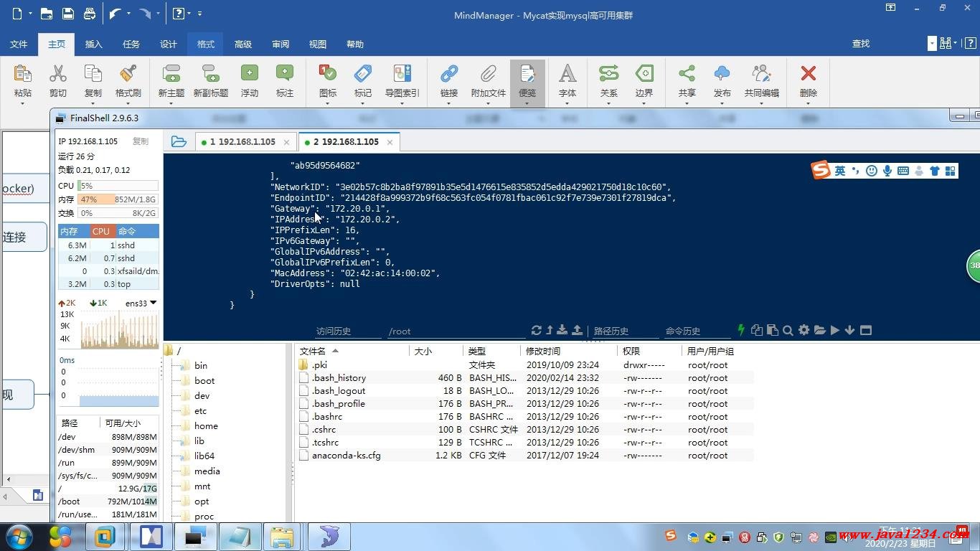Add a new topic with 新主题 icon
This screenshot has height=551, width=980.
pos(171,73)
